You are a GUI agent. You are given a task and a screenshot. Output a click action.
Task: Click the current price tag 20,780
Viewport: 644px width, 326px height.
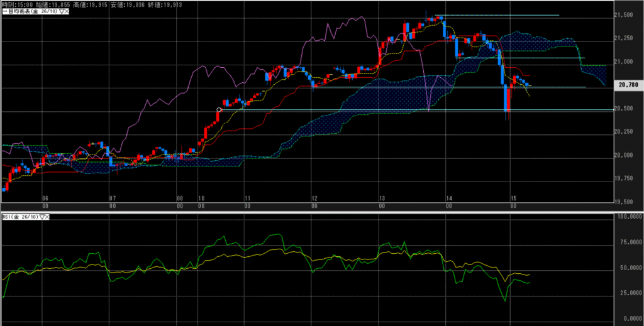click(x=629, y=84)
